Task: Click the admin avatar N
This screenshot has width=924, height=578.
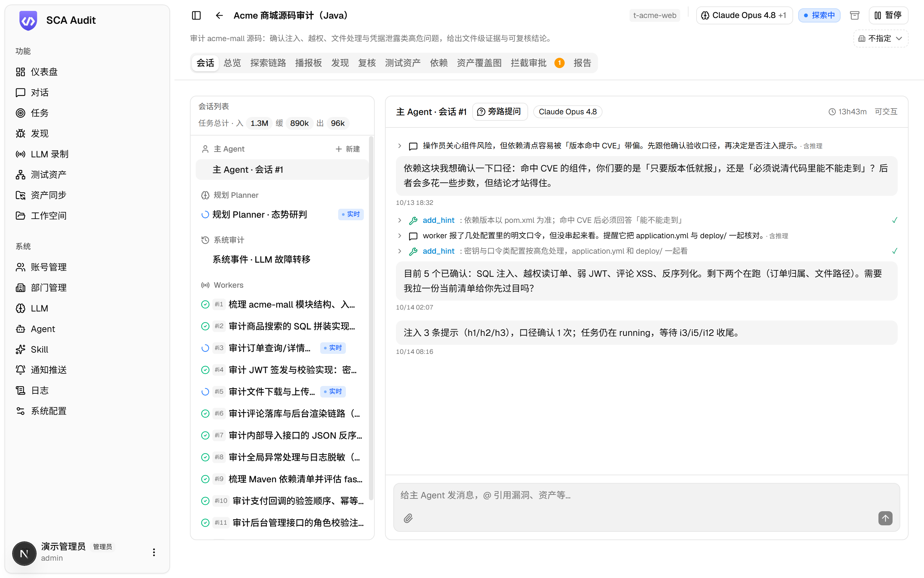Action: click(24, 553)
